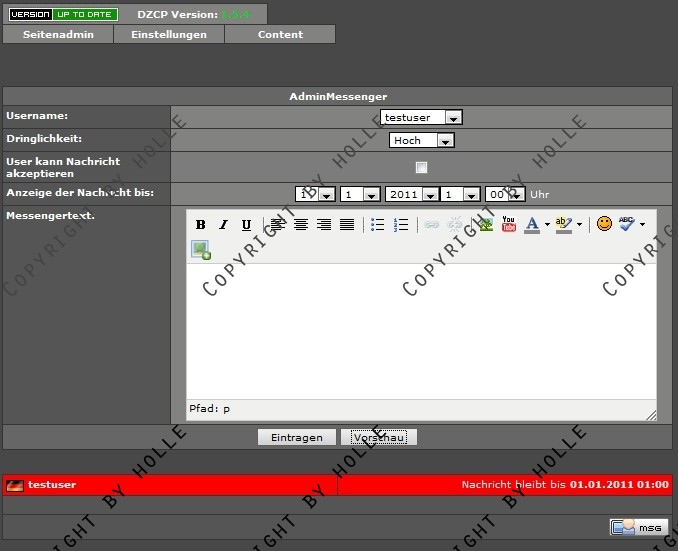Click the insert link icon
Image resolution: width=678 pixels, height=551 pixels.
[431, 224]
